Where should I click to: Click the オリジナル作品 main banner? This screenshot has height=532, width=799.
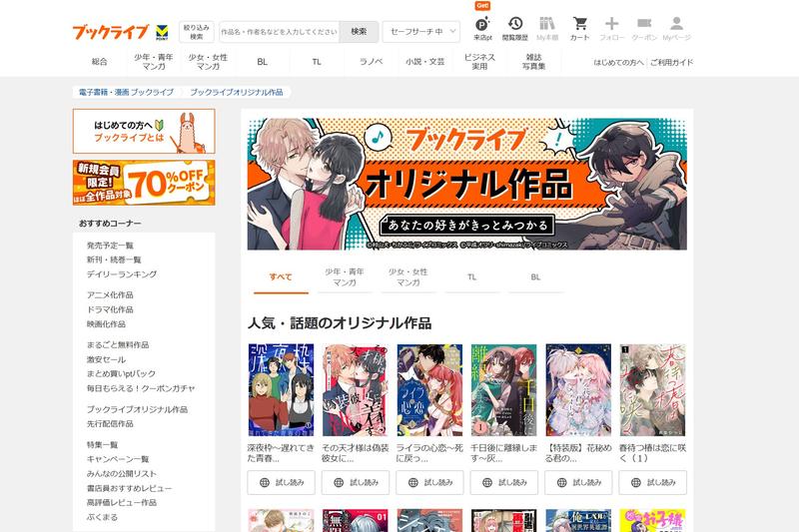click(466, 184)
